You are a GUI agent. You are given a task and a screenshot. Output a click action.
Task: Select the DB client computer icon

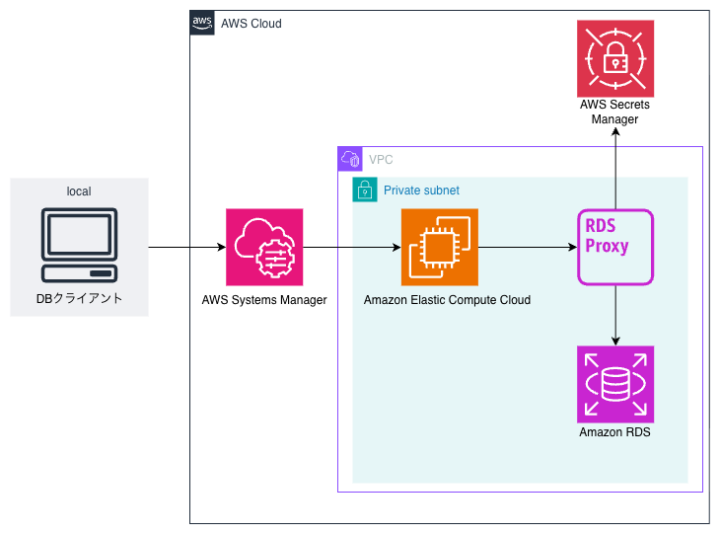click(x=79, y=245)
